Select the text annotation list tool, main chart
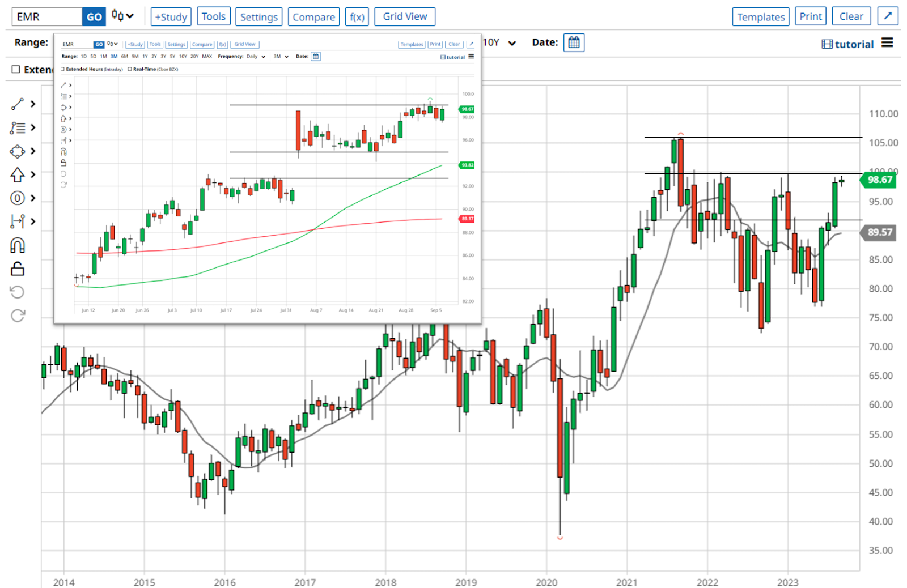907x588 pixels. (x=17, y=128)
